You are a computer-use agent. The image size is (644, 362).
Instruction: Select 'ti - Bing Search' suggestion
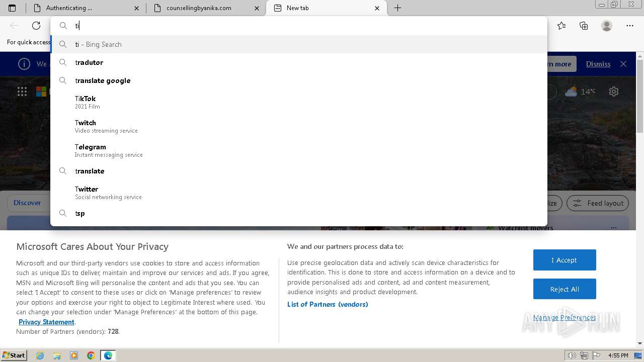point(299,44)
